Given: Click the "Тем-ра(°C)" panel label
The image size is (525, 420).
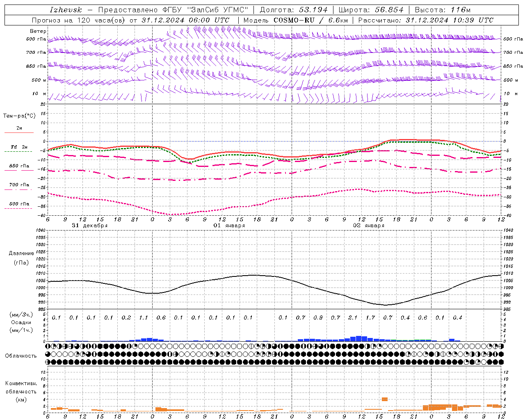Looking at the screenshot, I should click(19, 116).
